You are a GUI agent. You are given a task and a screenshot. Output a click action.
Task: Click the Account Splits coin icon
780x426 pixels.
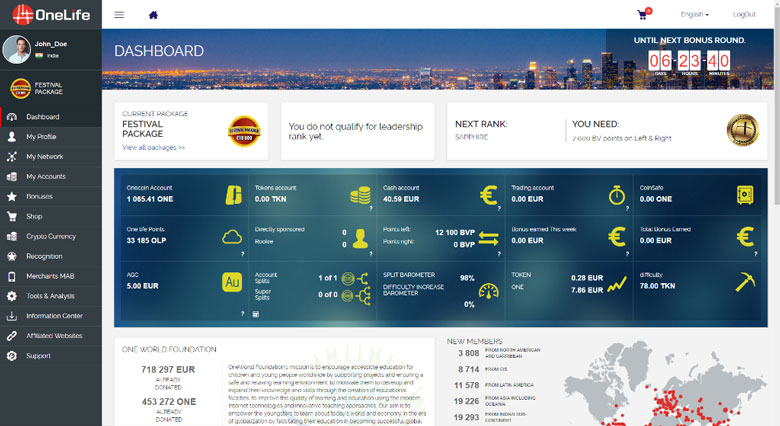click(348, 279)
